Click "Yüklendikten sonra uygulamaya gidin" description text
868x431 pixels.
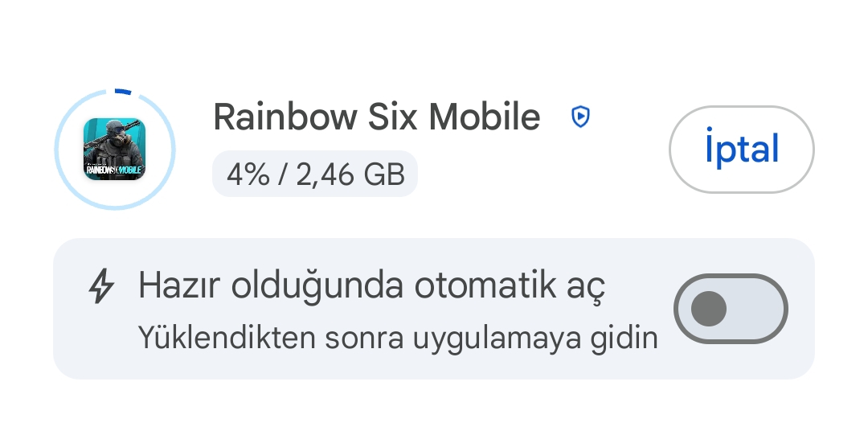coord(397,338)
